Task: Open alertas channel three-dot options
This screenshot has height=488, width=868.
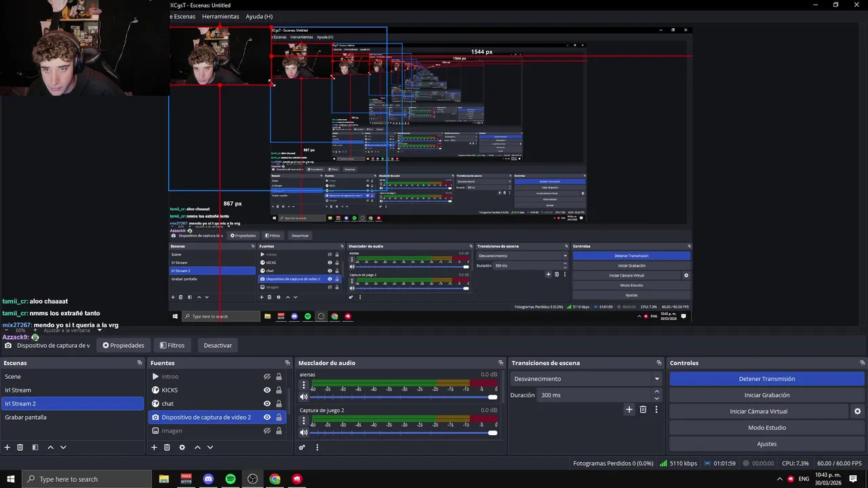Action: pos(304,385)
